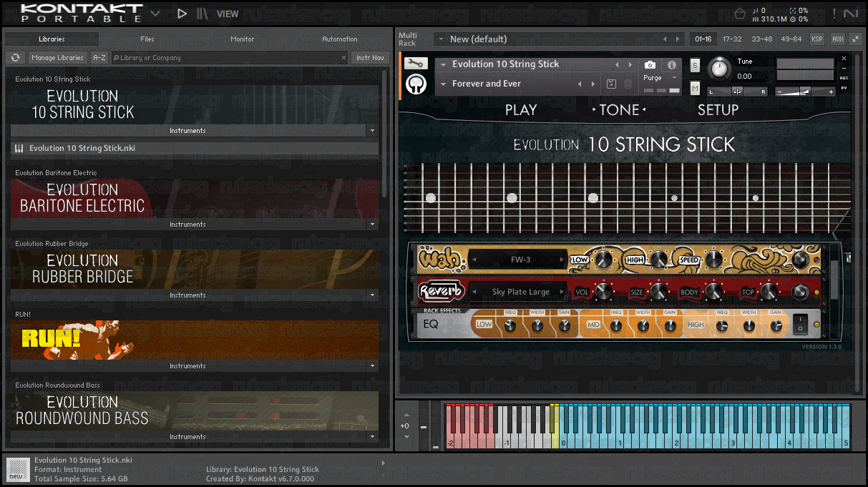Click the instrument volume slider
This screenshot has height=487, width=868.
tap(806, 92)
